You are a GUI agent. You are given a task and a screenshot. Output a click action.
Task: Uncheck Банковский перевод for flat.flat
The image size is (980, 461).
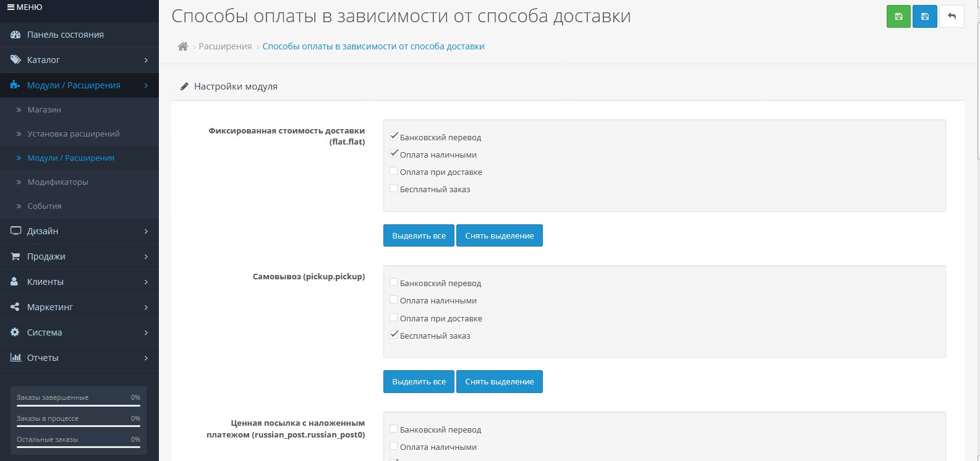pos(393,137)
